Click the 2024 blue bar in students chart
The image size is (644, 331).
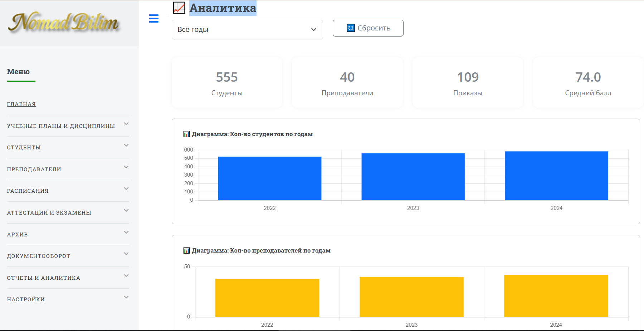556,176
